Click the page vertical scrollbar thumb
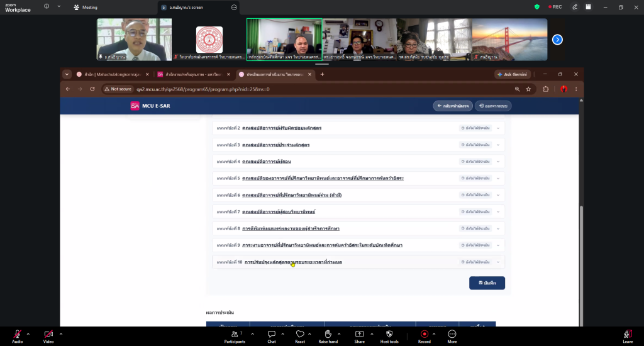 (x=580, y=265)
